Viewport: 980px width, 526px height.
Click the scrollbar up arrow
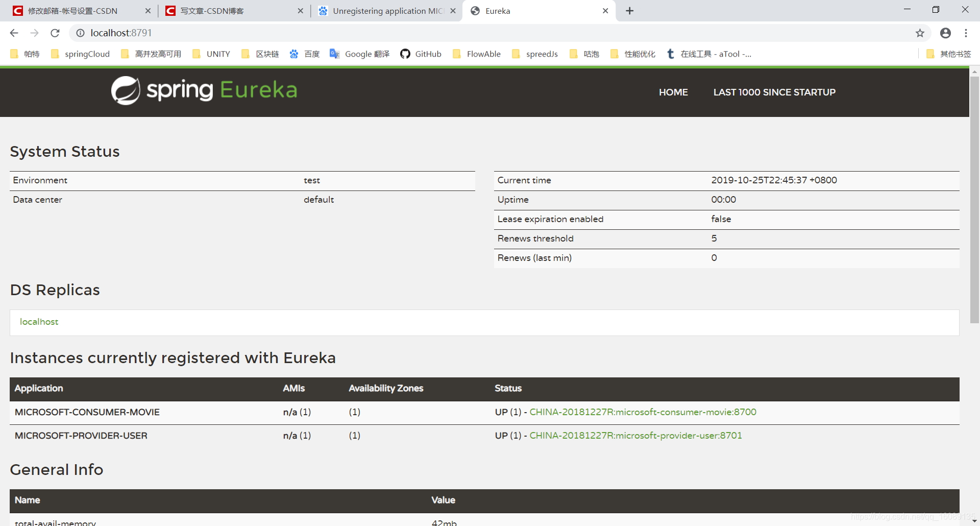tap(974, 71)
